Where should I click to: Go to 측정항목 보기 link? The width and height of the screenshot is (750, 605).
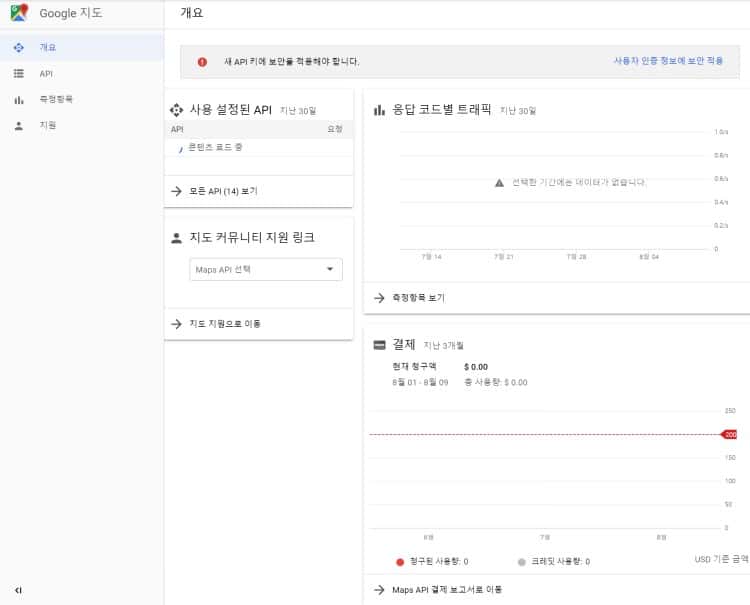coord(418,297)
